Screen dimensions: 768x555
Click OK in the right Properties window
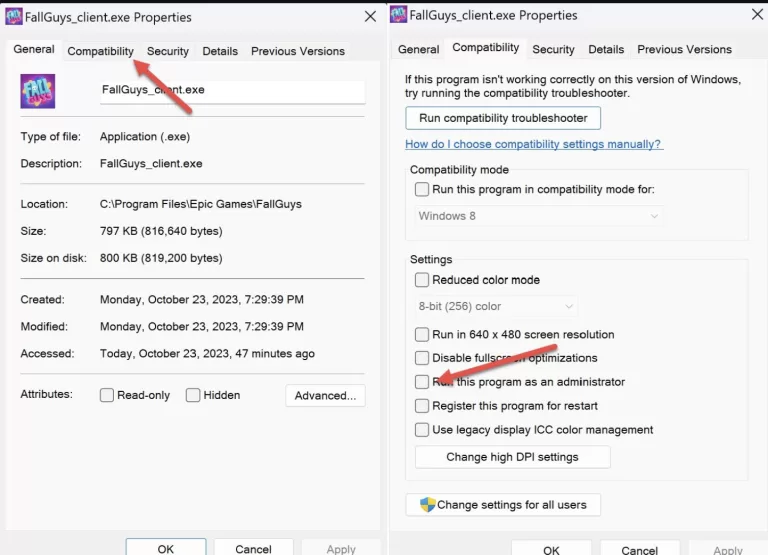(551, 549)
